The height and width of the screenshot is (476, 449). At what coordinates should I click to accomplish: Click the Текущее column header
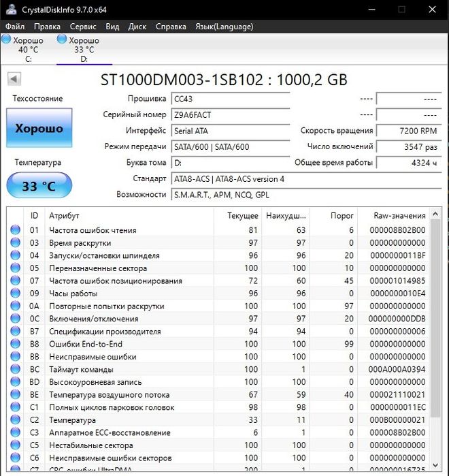tap(237, 216)
